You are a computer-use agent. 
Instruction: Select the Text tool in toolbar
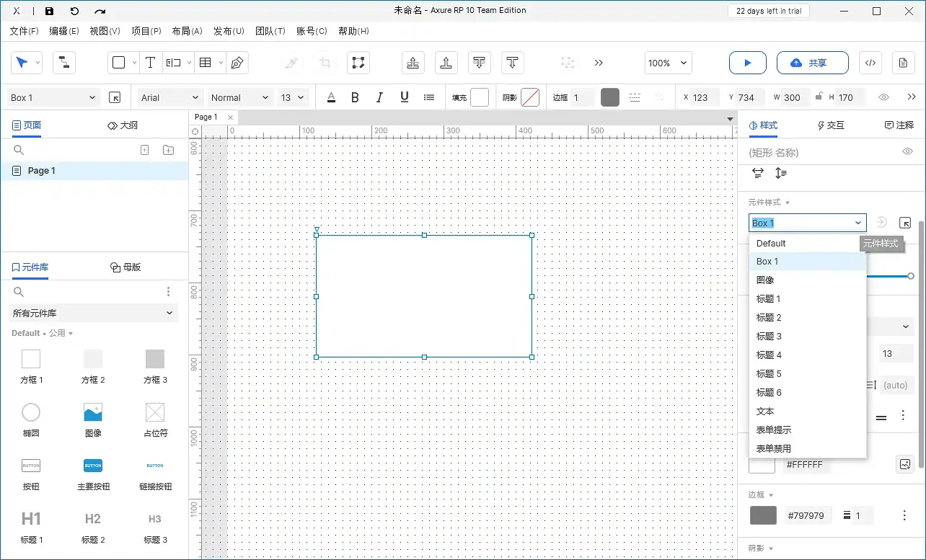coord(150,63)
